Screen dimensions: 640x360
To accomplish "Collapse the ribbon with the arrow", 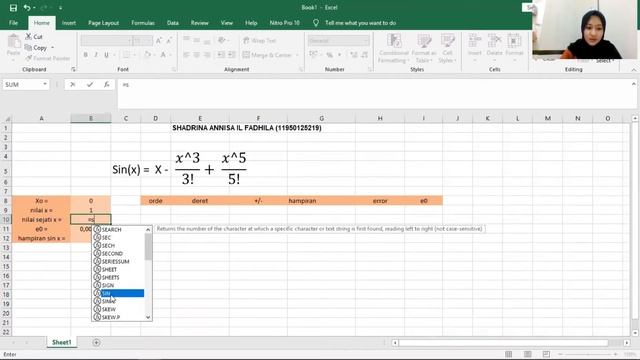I will click(633, 70).
